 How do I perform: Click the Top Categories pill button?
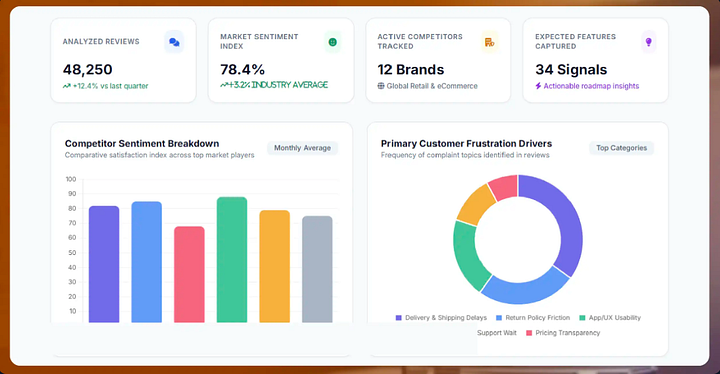621,148
